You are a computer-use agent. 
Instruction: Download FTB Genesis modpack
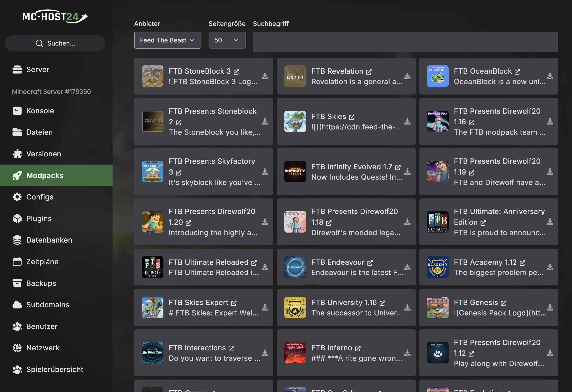[550, 307]
